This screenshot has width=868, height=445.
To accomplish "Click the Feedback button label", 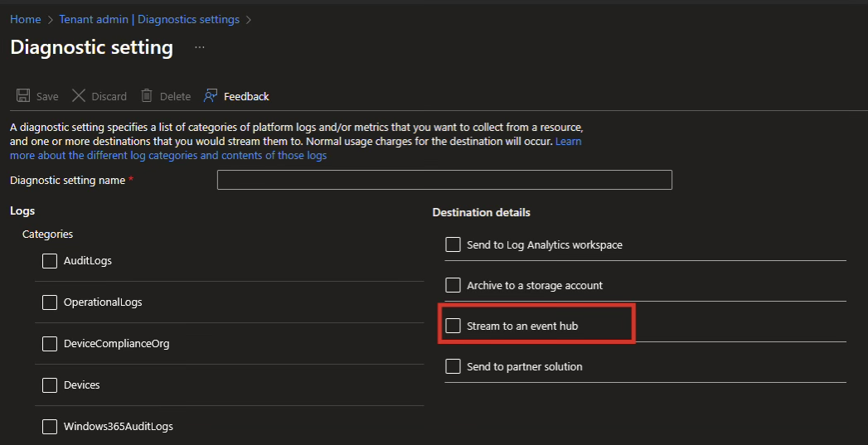I will (246, 97).
